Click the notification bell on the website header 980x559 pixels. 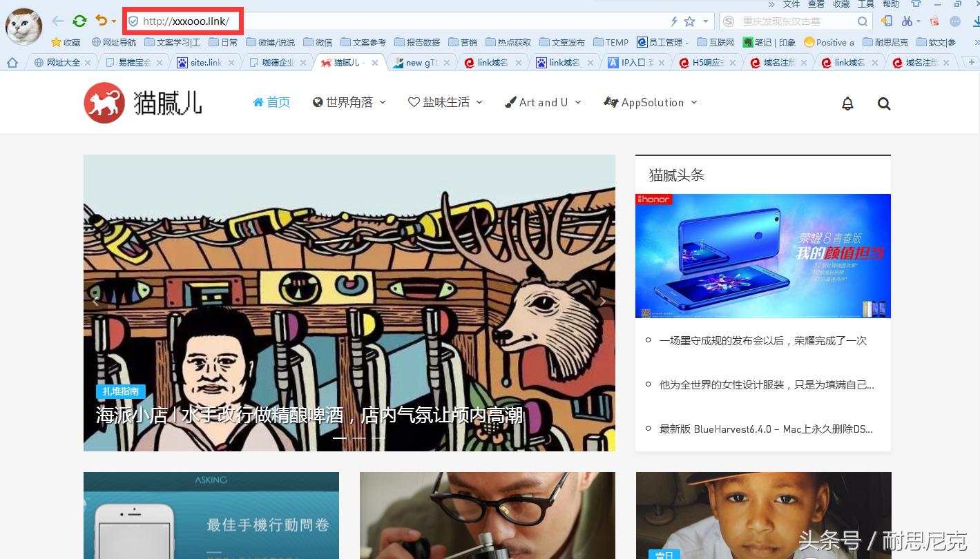pyautogui.click(x=847, y=103)
